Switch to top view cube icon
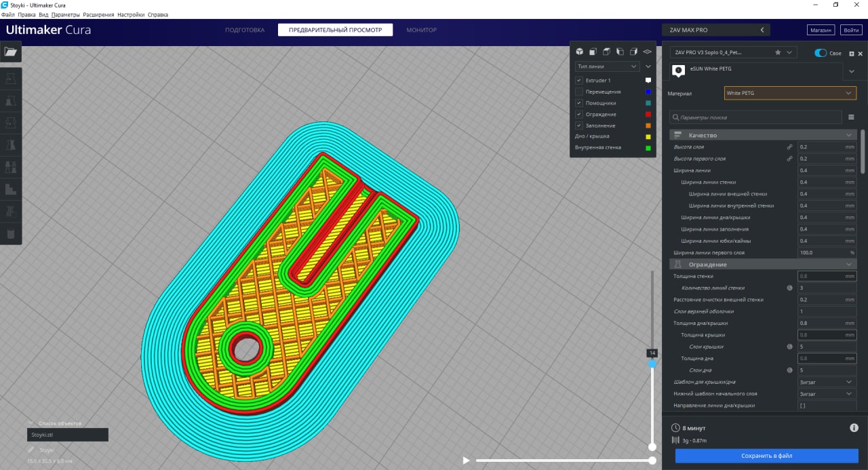The width and height of the screenshot is (868, 470). [606, 51]
